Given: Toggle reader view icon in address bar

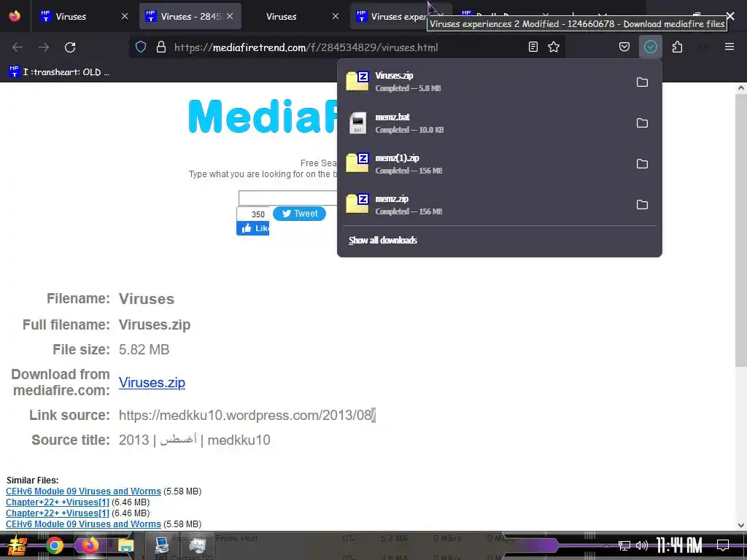Looking at the screenshot, I should point(533,47).
